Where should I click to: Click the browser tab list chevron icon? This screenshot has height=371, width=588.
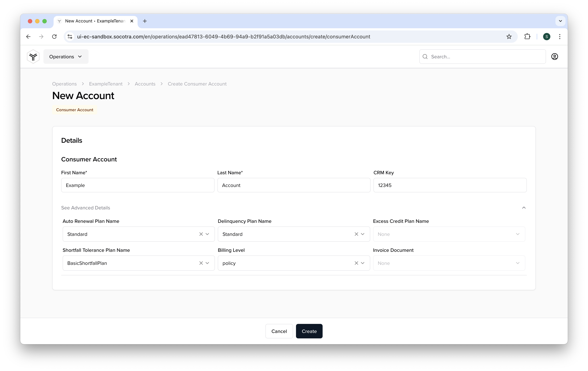[560, 21]
